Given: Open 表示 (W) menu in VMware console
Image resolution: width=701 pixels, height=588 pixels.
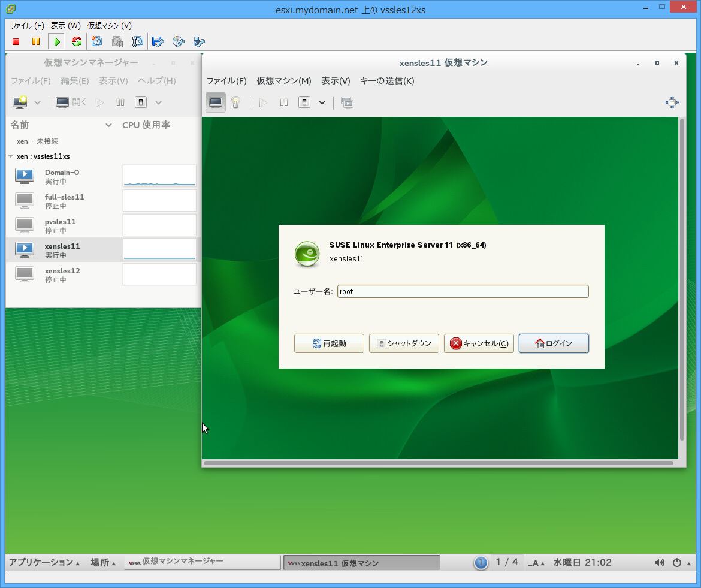Looking at the screenshot, I should (66, 26).
